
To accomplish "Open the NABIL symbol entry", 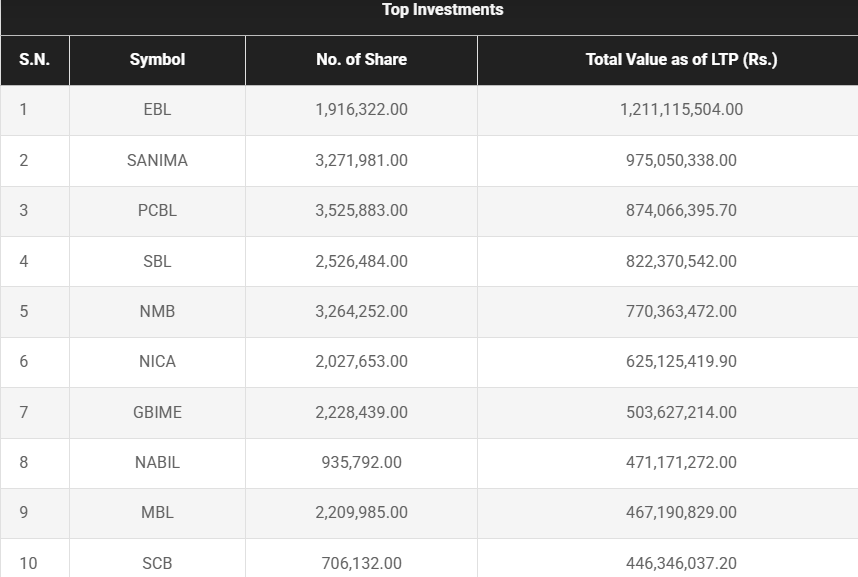I will [x=157, y=462].
